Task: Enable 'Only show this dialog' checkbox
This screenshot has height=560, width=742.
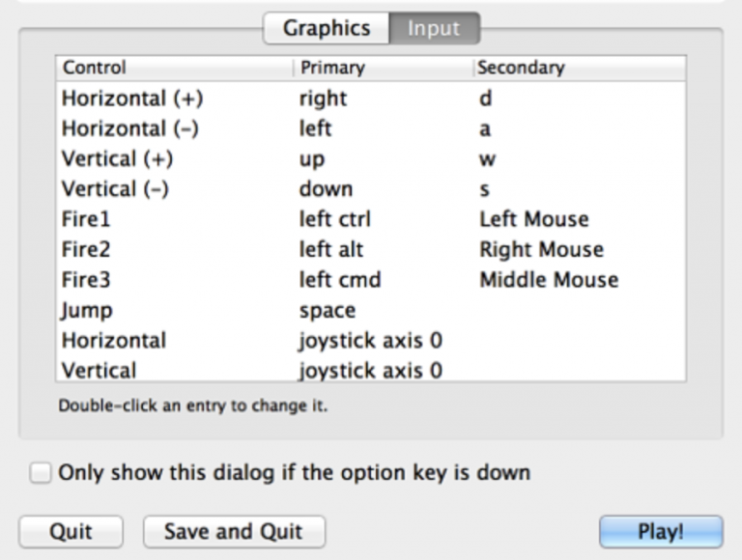Action: click(x=40, y=473)
